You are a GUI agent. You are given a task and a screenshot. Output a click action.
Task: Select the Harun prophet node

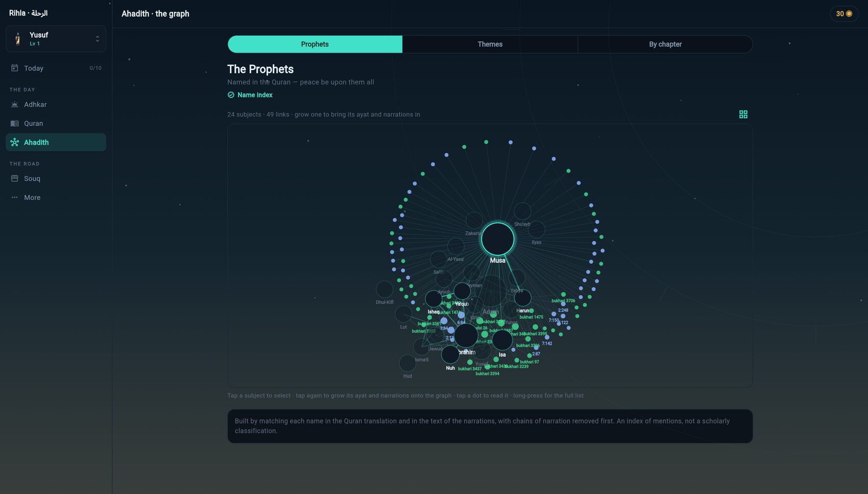[522, 298]
